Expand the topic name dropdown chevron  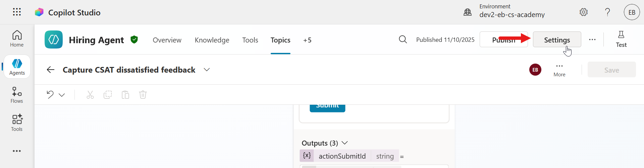click(x=207, y=70)
